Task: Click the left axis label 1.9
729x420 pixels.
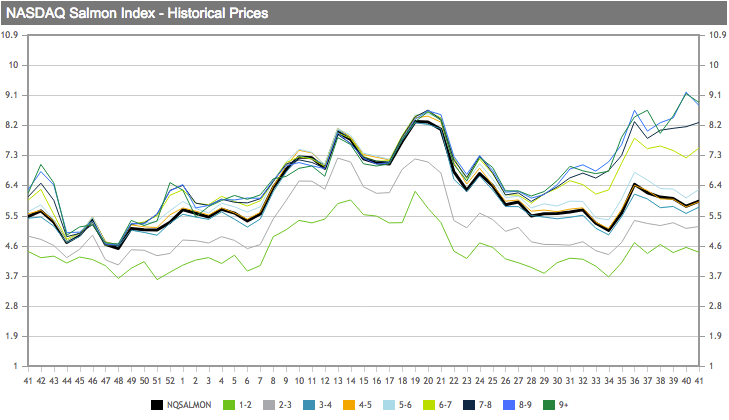Action: (11, 336)
